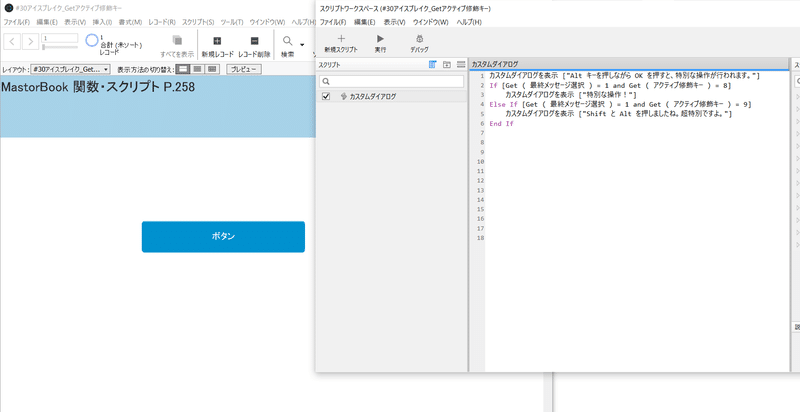
Task: Click the 検索 magnifier icon
Action: [x=288, y=41]
